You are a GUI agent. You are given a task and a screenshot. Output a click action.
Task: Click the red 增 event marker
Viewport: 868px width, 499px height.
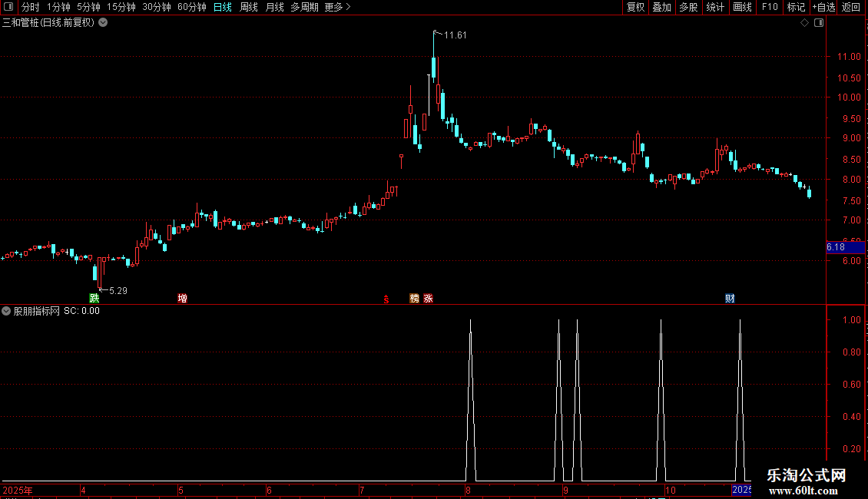coord(182,298)
